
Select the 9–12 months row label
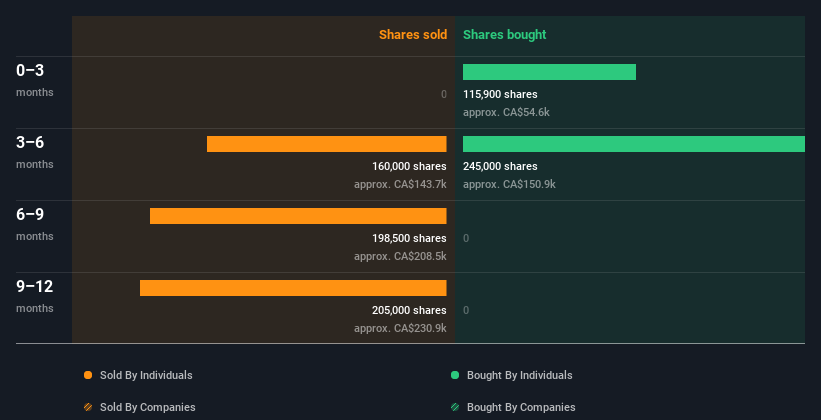tap(34, 286)
